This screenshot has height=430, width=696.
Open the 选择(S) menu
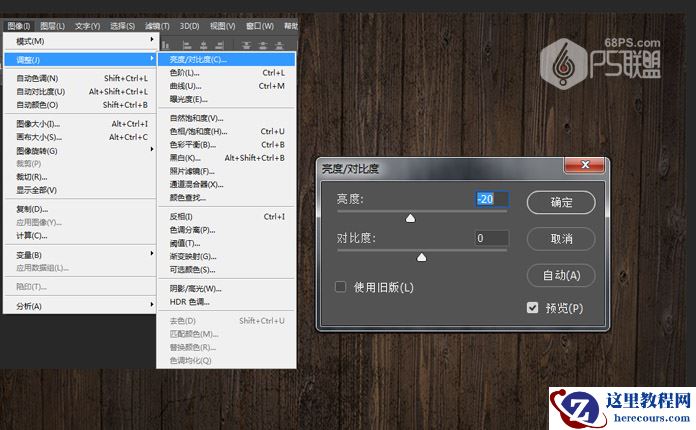tap(123, 26)
